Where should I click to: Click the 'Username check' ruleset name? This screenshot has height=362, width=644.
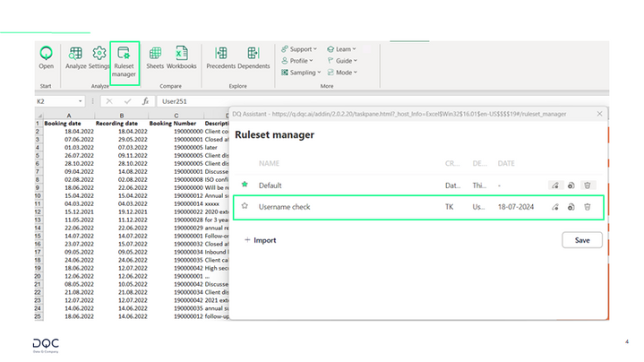[x=284, y=207]
